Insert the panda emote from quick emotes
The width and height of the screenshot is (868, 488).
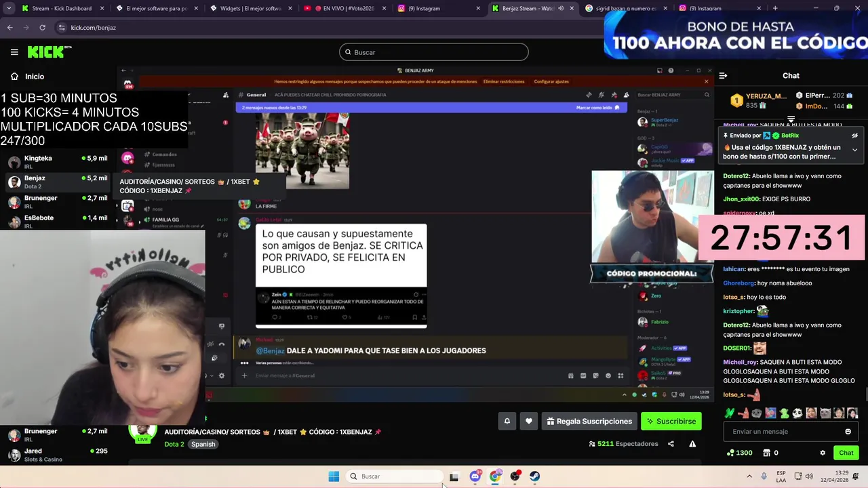point(797,413)
